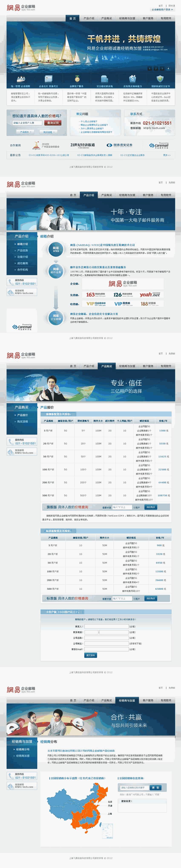Select banner slide 2 indicator
This screenshot has width=181, height=868.
[156, 68]
